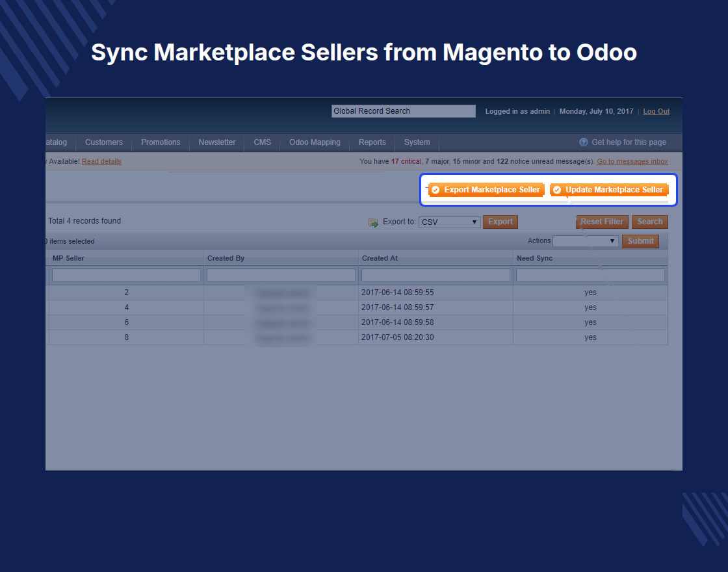Click the Log Out link
Image resolution: width=728 pixels, height=572 pixels.
coord(656,111)
